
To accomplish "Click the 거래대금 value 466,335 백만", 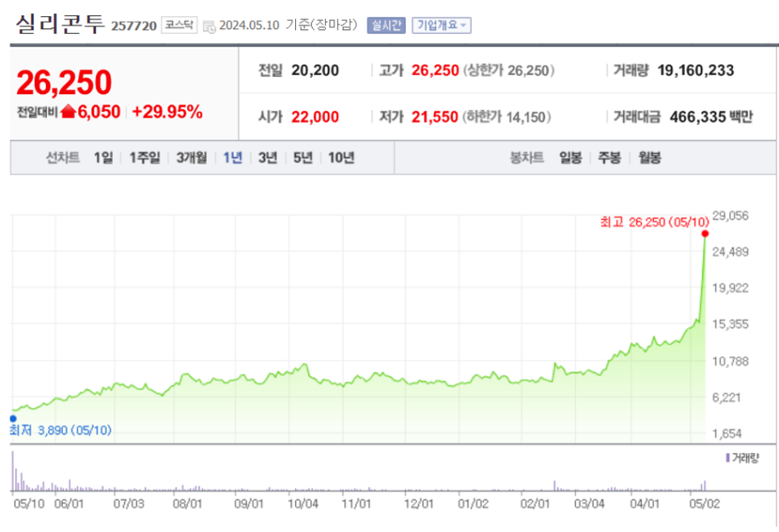I will pyautogui.click(x=711, y=117).
